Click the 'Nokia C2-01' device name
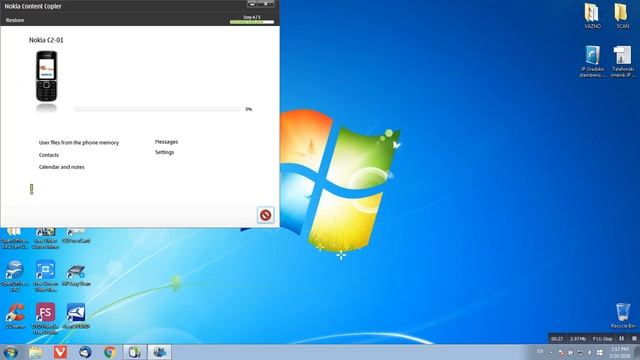 (46, 40)
